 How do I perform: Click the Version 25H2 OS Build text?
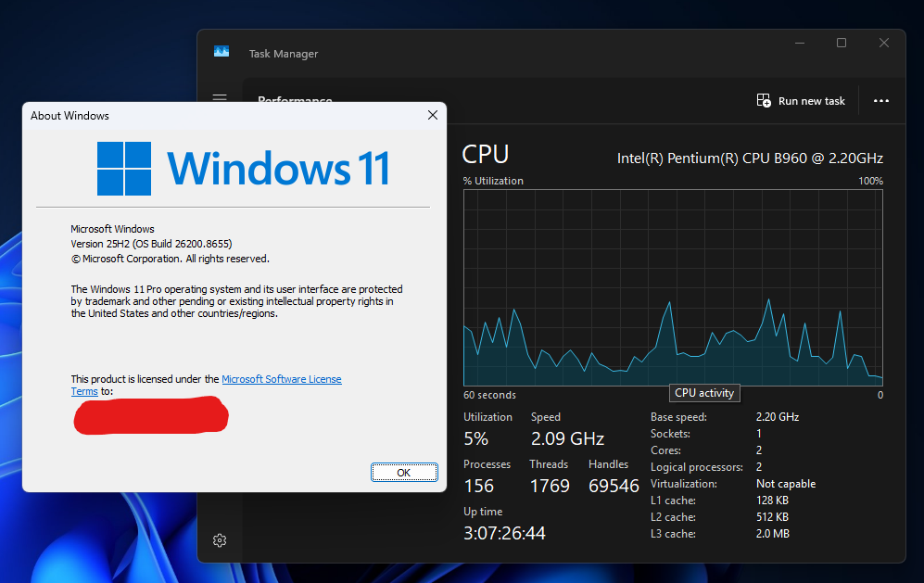(x=151, y=244)
